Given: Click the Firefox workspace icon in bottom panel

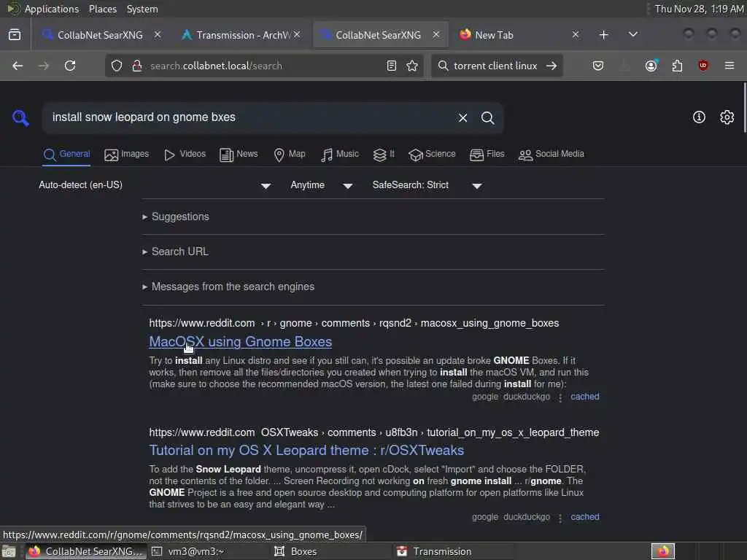Looking at the screenshot, I should [x=663, y=551].
